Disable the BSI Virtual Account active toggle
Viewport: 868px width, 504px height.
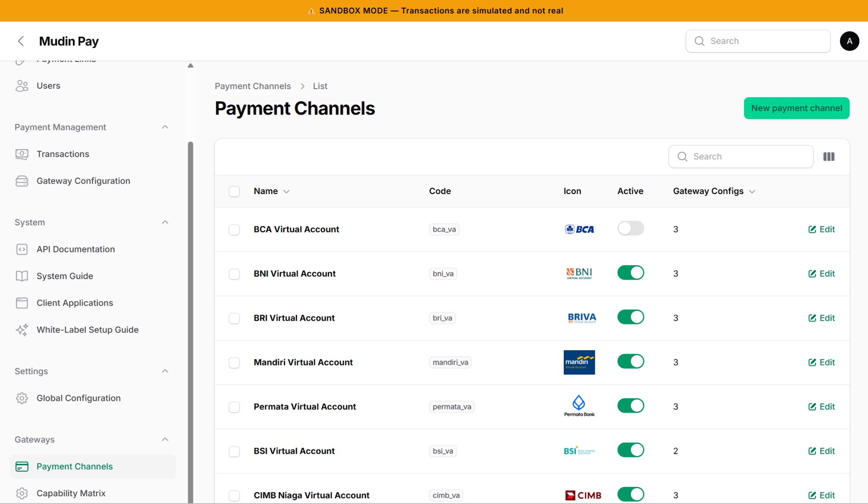631,450
